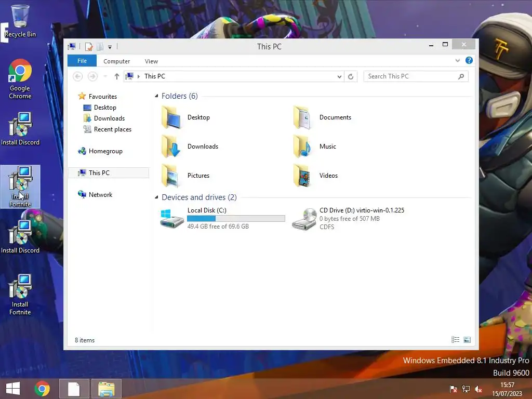Open address bar path chevron before This PC
The height and width of the screenshot is (399, 532).
click(x=138, y=76)
